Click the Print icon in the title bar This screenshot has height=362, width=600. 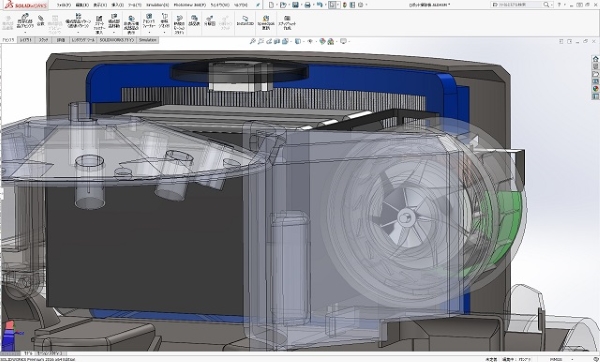(x=307, y=5)
